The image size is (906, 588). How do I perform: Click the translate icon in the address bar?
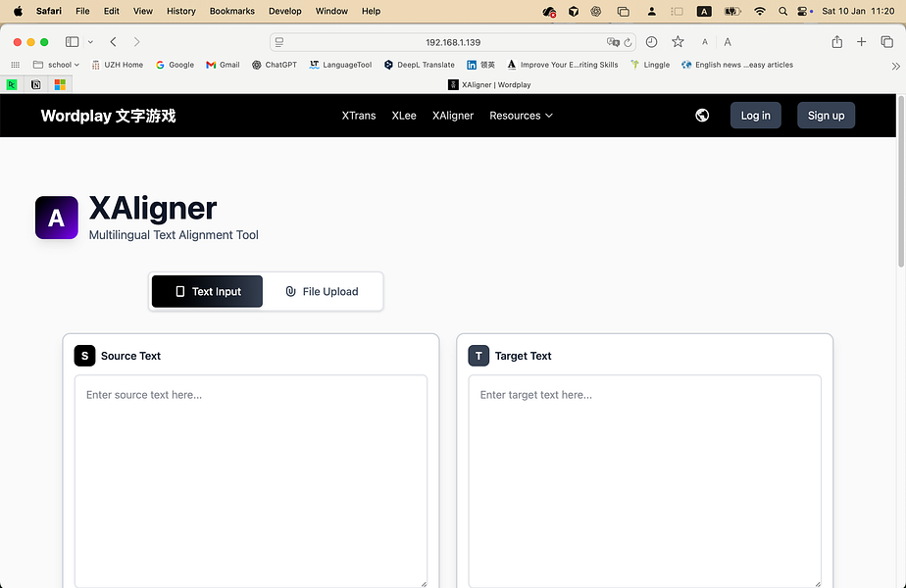click(x=613, y=42)
